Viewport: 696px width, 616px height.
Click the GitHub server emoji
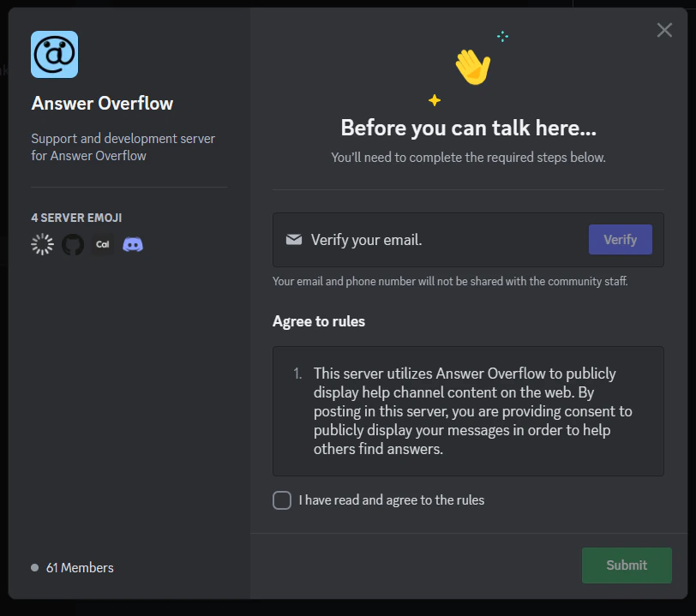tap(73, 244)
